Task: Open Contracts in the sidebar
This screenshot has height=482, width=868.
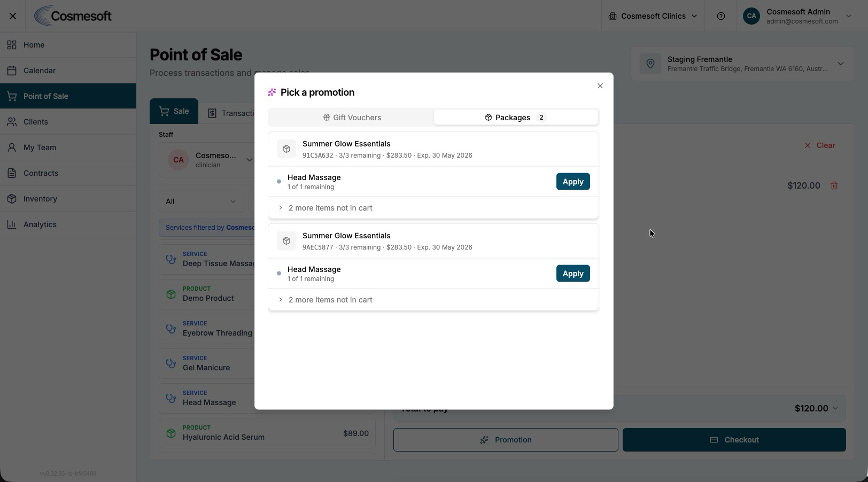Action: point(68,173)
